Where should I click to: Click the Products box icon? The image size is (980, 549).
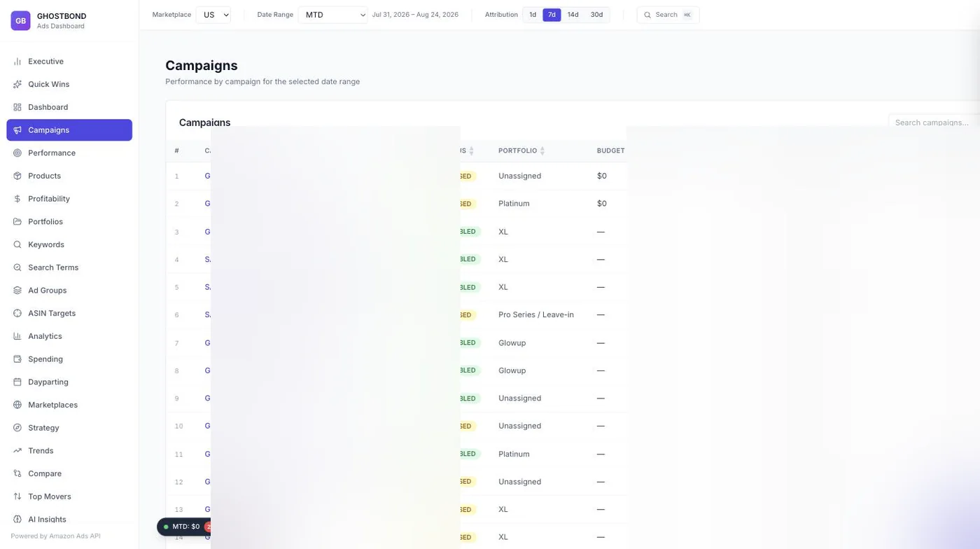click(17, 176)
